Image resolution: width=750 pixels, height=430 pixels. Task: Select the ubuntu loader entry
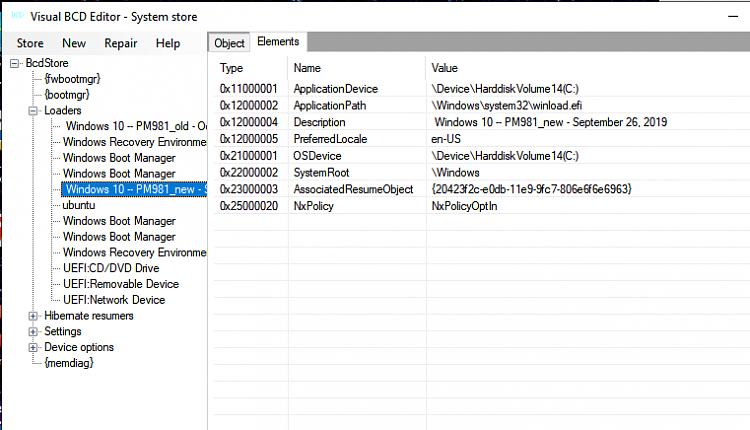tap(79, 205)
